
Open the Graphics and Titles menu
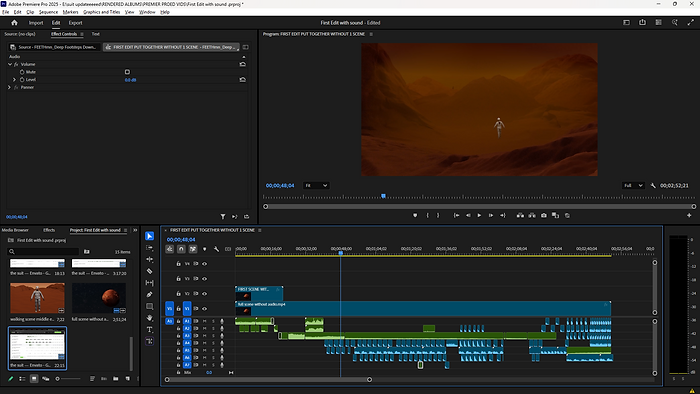(101, 12)
